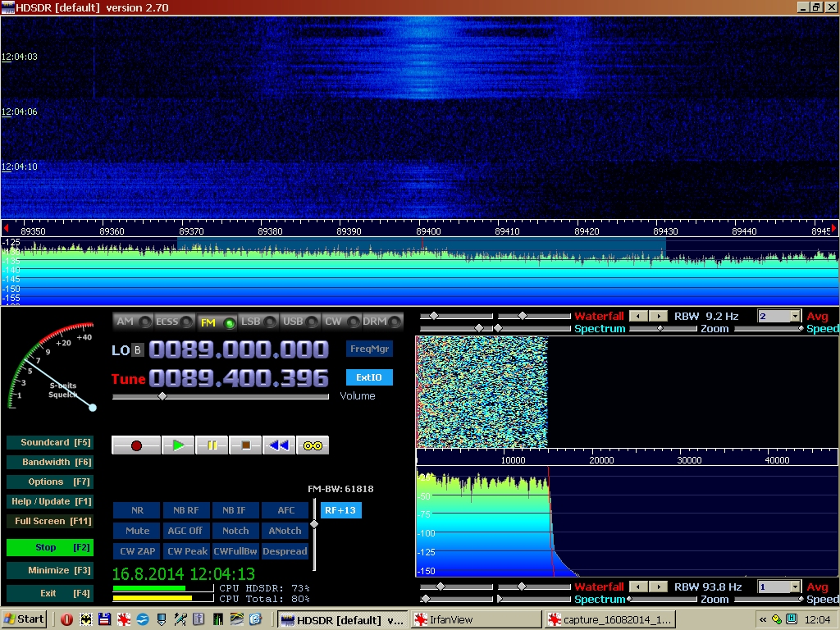The width and height of the screenshot is (840, 630).
Task: Click the bat icon in quick launch
Action: point(85,620)
